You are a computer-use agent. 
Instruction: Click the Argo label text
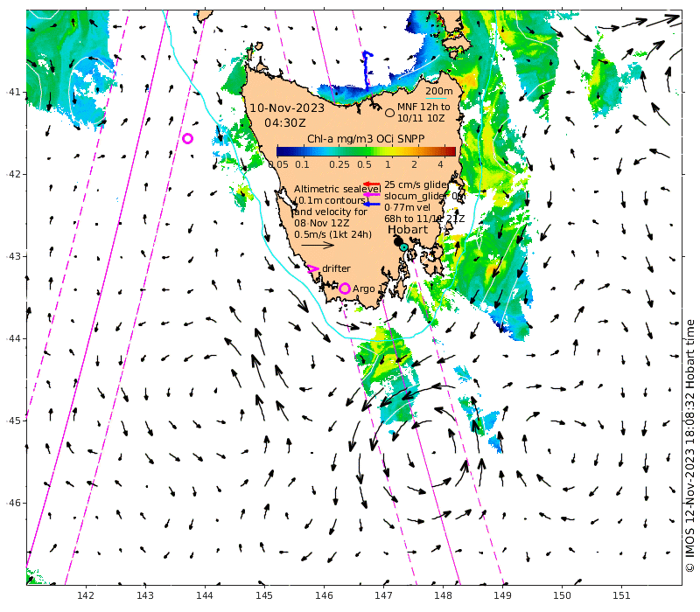(364, 289)
